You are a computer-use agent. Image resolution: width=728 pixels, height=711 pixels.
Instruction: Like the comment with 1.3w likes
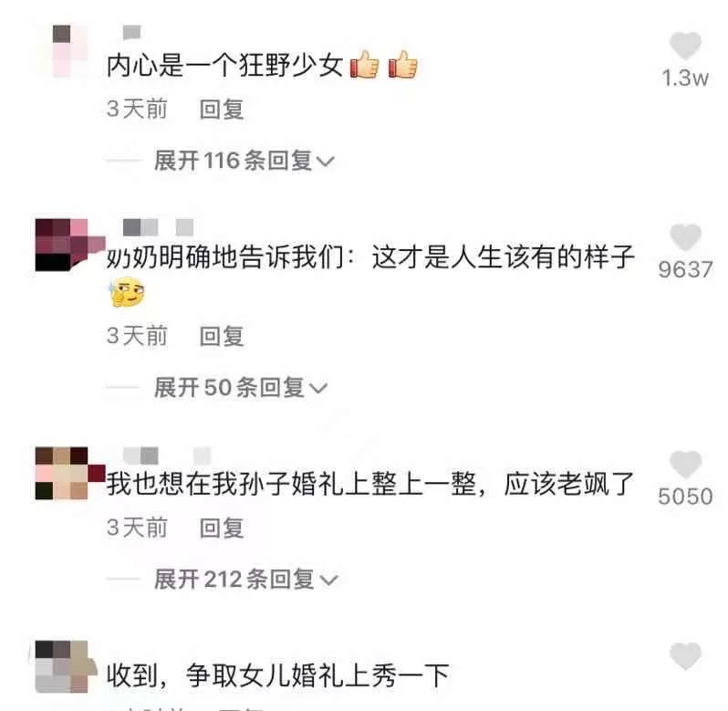pos(685,46)
